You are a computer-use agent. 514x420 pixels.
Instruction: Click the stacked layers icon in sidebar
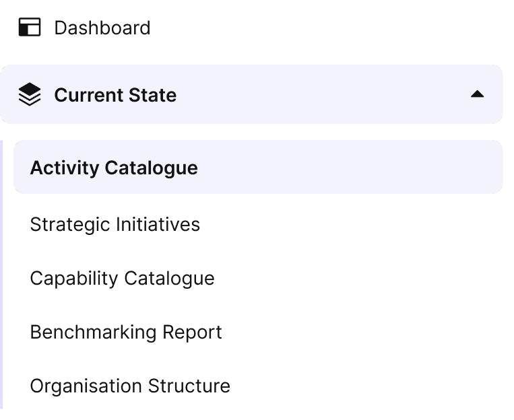30,95
